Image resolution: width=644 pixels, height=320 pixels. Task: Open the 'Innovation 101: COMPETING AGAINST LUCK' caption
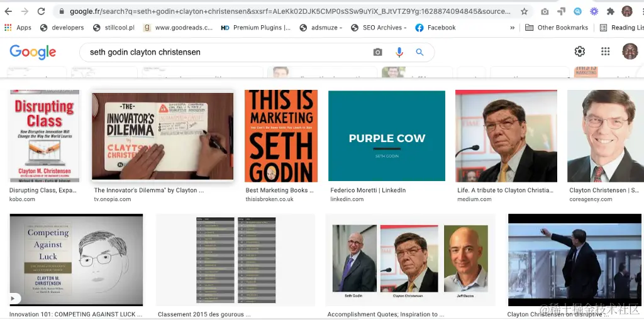click(76, 314)
